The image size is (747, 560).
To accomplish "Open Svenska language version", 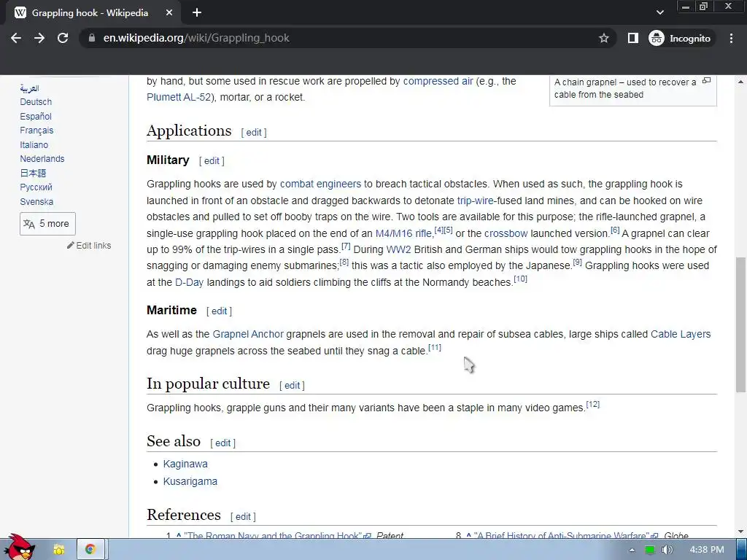I will [x=36, y=202].
